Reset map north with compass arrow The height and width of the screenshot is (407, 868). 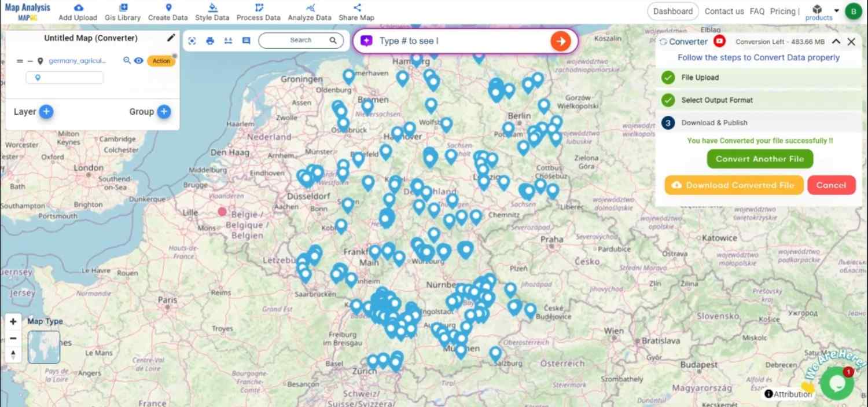(13, 354)
